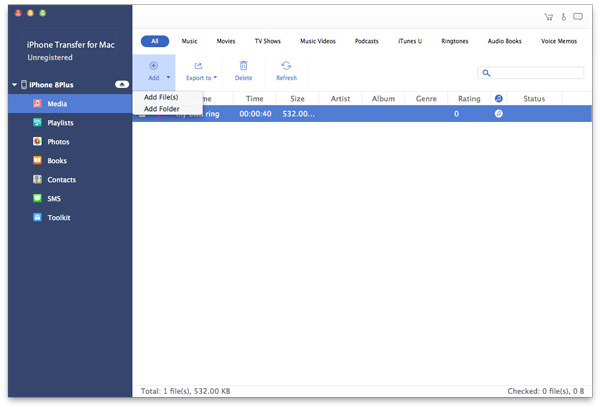Viewport: 600px width, 408px height.
Task: Sort by the Artist column header
Action: click(x=340, y=99)
